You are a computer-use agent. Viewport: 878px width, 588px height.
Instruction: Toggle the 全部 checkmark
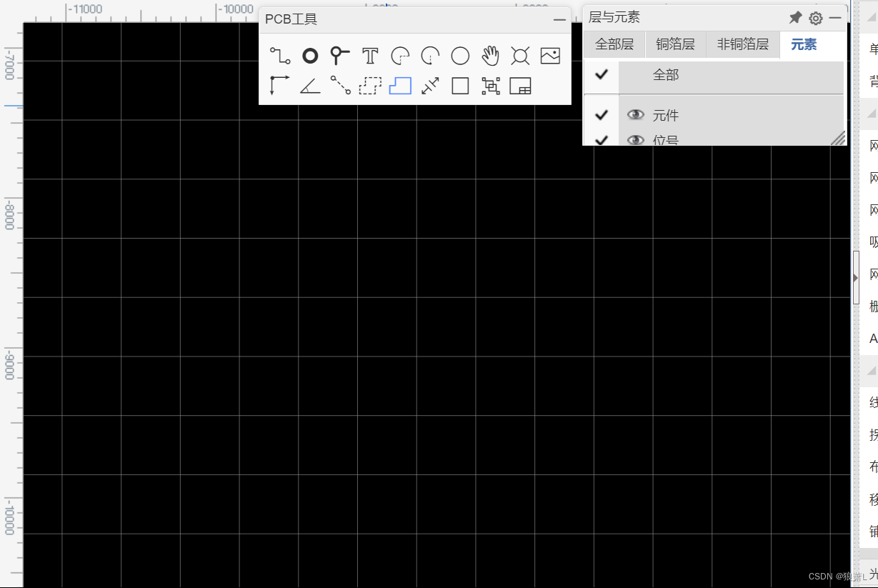click(x=602, y=74)
